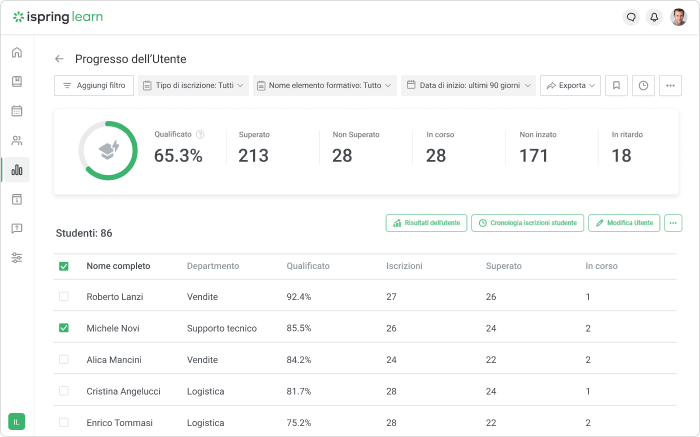Image resolution: width=700 pixels, height=437 pixels.
Task: Open the Esporta export menu
Action: tap(570, 86)
